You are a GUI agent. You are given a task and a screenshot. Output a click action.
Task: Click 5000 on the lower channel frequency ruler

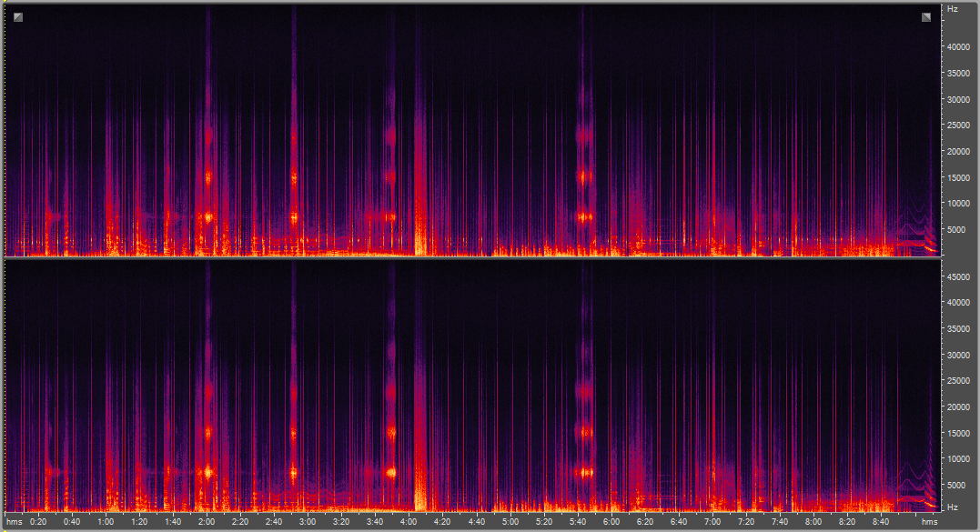tap(957, 486)
